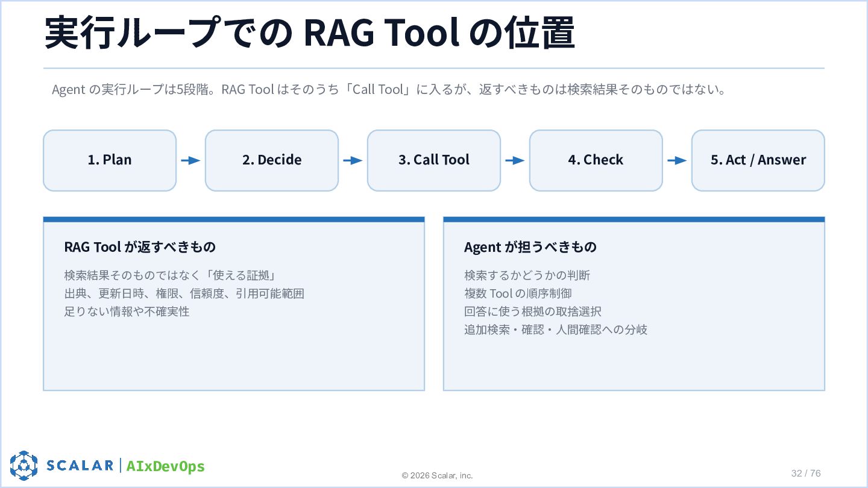Select the 1. Plan step box
Viewport: 868px width, 488px height.
[x=110, y=160]
